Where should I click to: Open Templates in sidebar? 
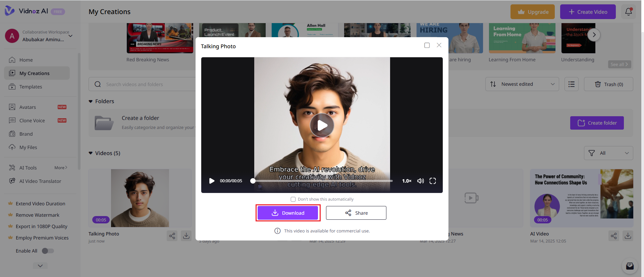37,87
